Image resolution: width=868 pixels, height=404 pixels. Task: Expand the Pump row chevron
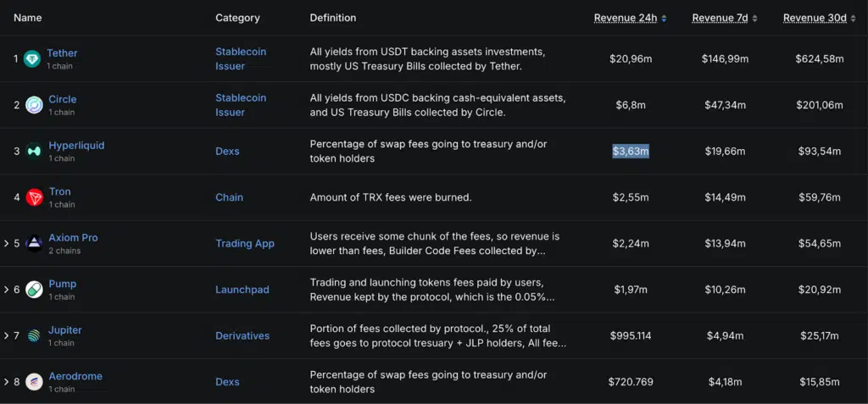click(x=6, y=290)
